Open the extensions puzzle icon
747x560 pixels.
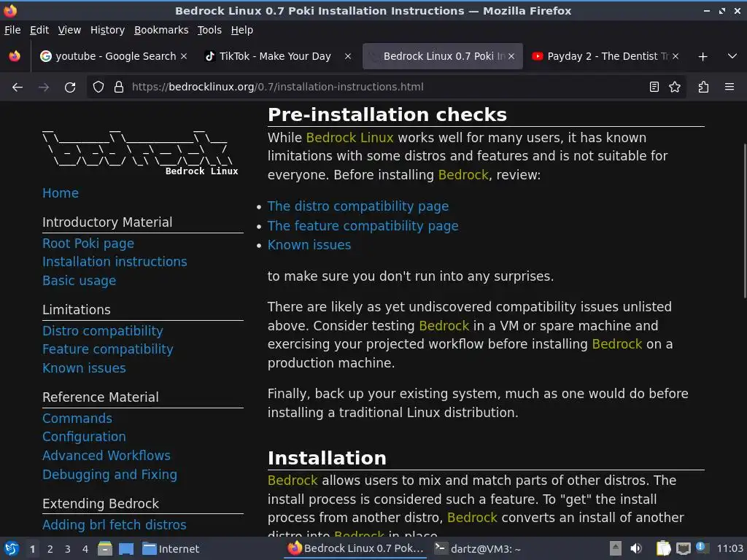pos(704,87)
